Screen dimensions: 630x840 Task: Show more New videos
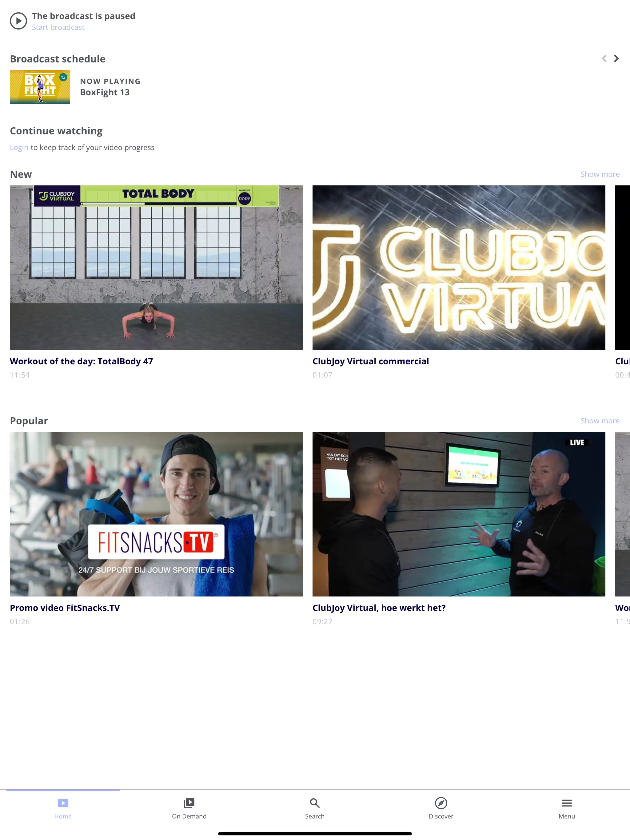tap(600, 174)
